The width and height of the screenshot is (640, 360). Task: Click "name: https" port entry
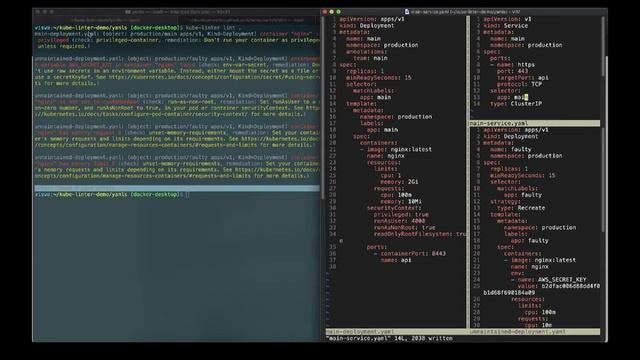pos(516,64)
